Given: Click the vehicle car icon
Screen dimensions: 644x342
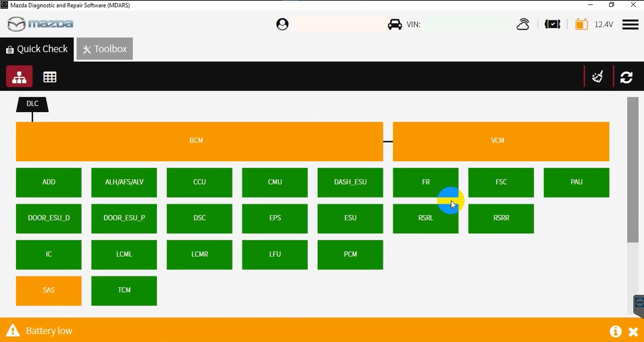Looking at the screenshot, I should (x=395, y=24).
